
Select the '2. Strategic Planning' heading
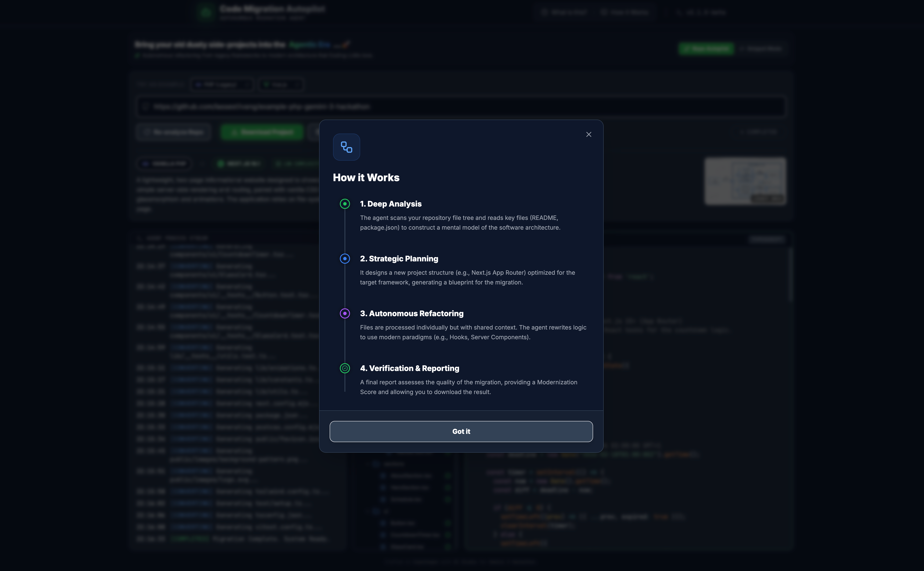click(399, 259)
